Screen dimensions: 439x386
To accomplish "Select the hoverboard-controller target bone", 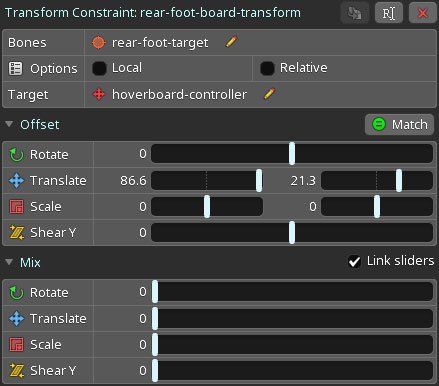I will point(179,94).
